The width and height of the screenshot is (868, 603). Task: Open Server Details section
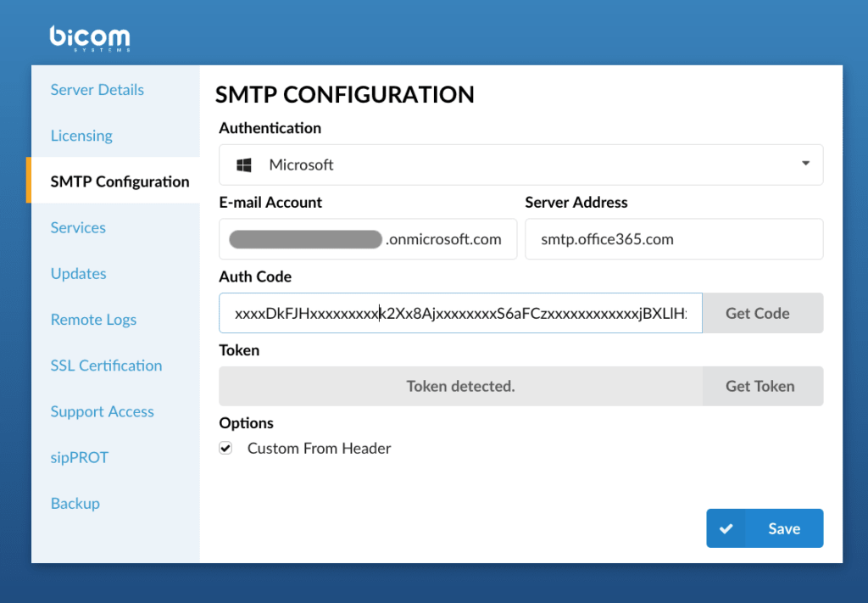tap(97, 90)
